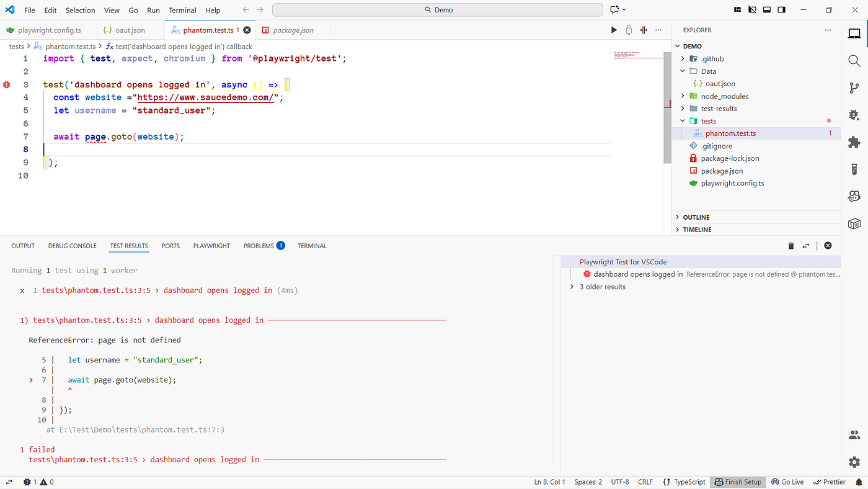
Task: Open the Copilot dropdown arrow in title bar
Action: pyautogui.click(x=624, y=10)
